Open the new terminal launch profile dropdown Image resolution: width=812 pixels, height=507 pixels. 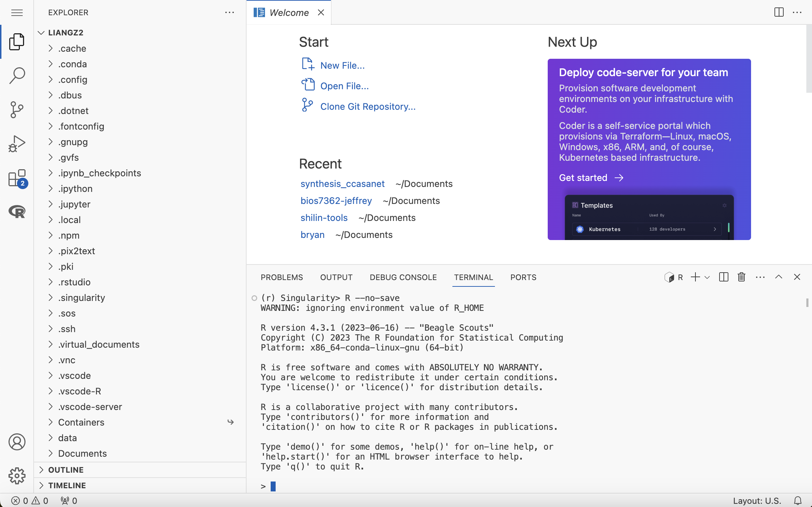click(707, 277)
